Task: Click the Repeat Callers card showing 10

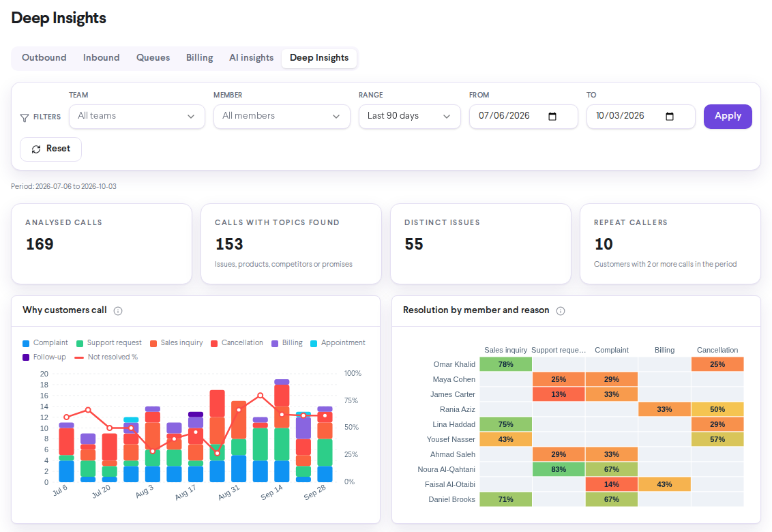Action: [670, 244]
